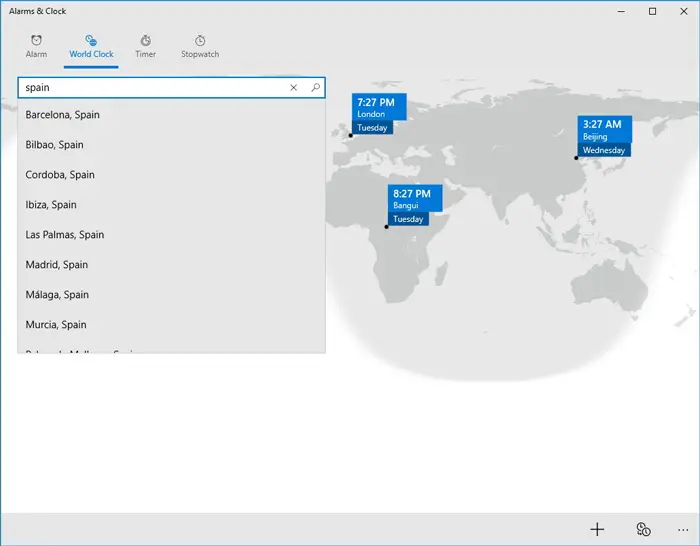Open the Stopwatch tab
Viewport: 700px width, 546px height.
[x=200, y=46]
